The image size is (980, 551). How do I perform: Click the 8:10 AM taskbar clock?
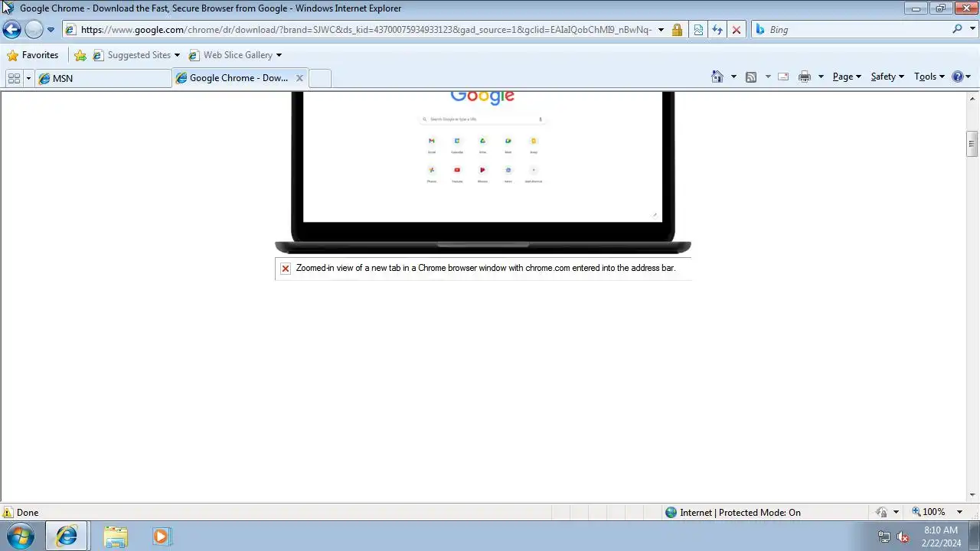point(941,536)
